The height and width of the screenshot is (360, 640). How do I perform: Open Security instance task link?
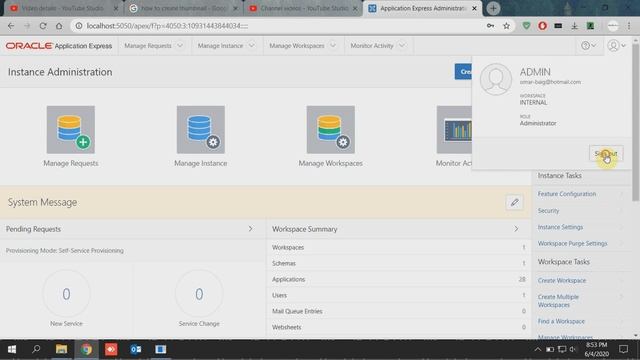tap(548, 211)
